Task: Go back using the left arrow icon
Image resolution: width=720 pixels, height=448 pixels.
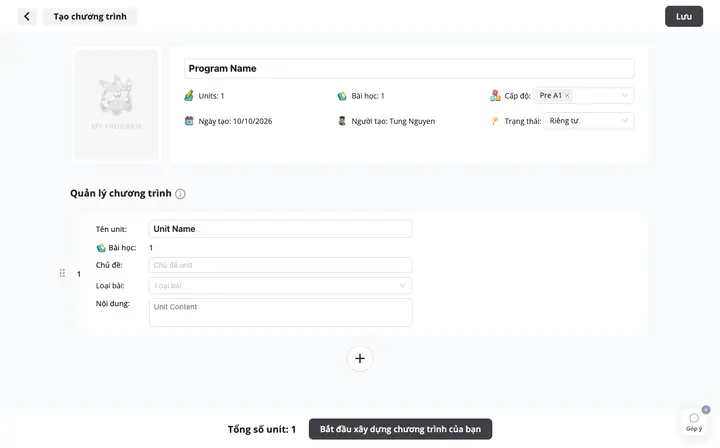Action: (27, 17)
